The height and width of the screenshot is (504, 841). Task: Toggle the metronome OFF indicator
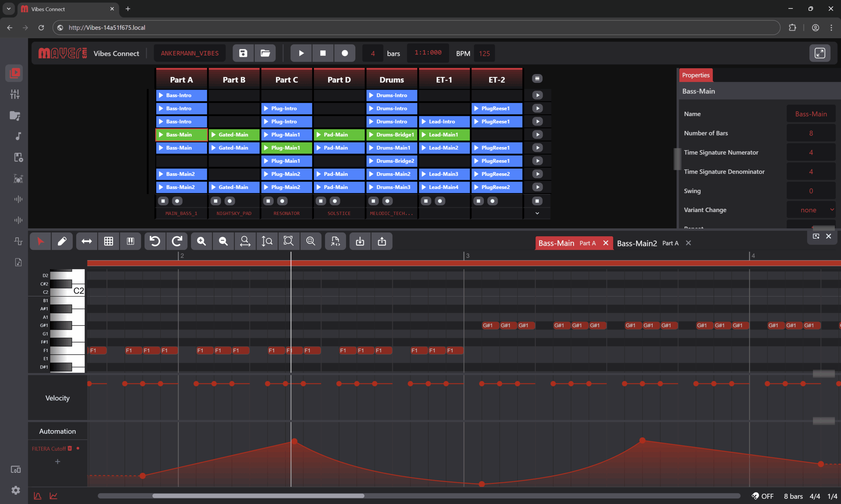[x=762, y=496]
